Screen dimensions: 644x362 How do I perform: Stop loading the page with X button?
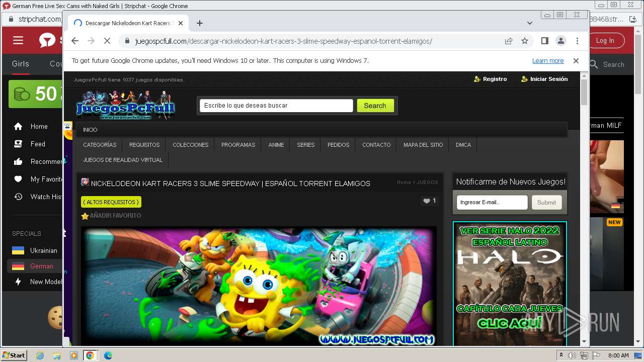[107, 41]
